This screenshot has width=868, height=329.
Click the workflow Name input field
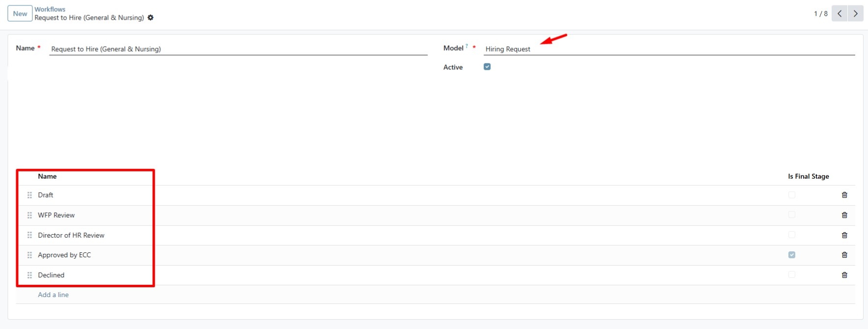point(238,49)
